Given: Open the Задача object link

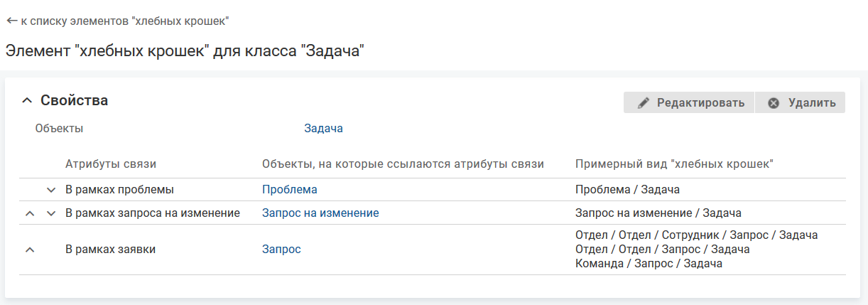Looking at the screenshot, I should tap(323, 129).
